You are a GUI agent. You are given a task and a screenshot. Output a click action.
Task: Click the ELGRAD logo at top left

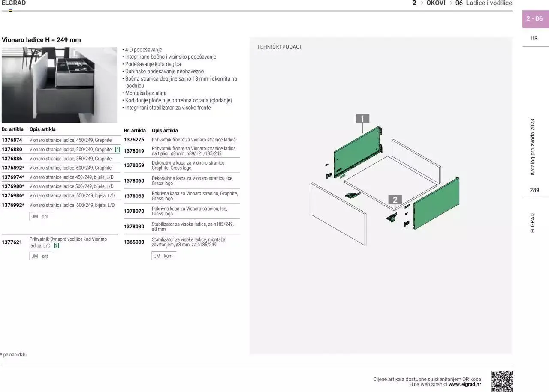pos(14,3)
